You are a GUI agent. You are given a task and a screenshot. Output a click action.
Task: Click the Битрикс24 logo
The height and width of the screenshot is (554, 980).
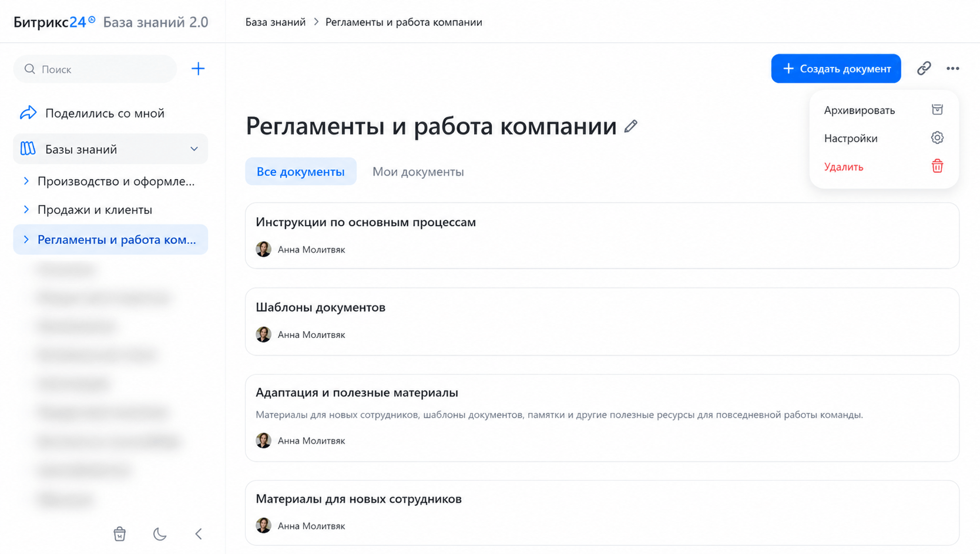[54, 22]
